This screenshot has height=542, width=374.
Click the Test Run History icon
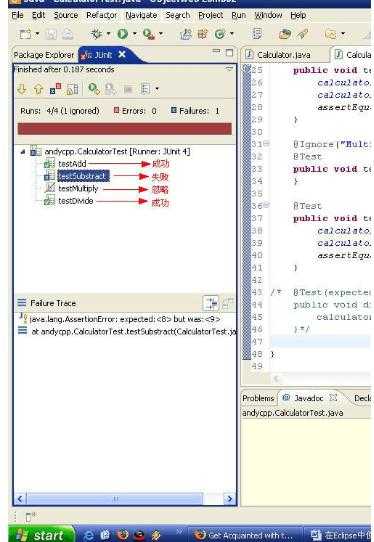click(146, 89)
